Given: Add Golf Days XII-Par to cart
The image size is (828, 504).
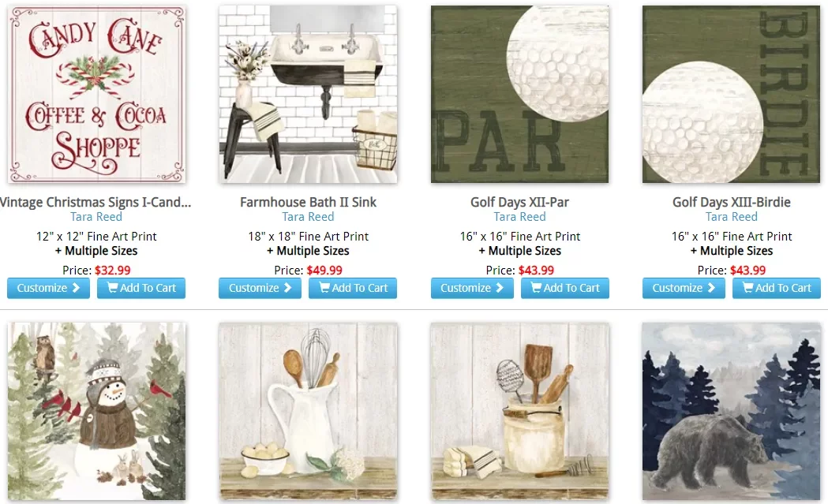Looking at the screenshot, I should click(565, 288).
